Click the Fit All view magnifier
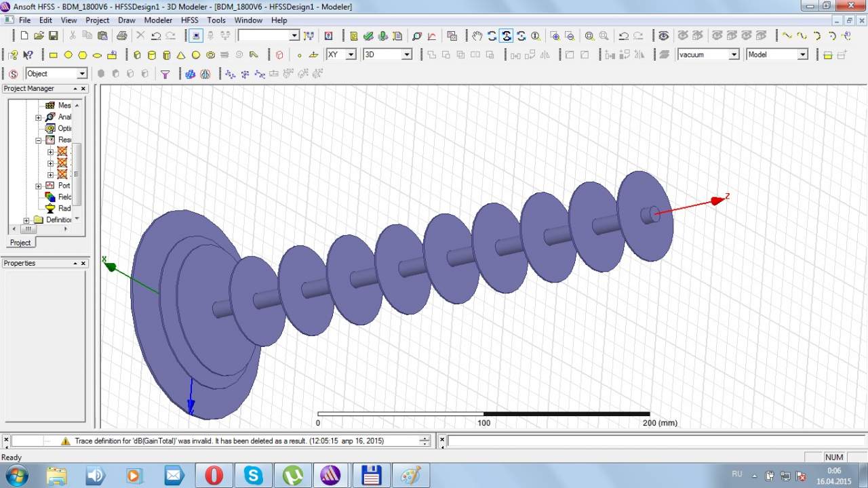Screen dimensions: 868x488 (589, 36)
